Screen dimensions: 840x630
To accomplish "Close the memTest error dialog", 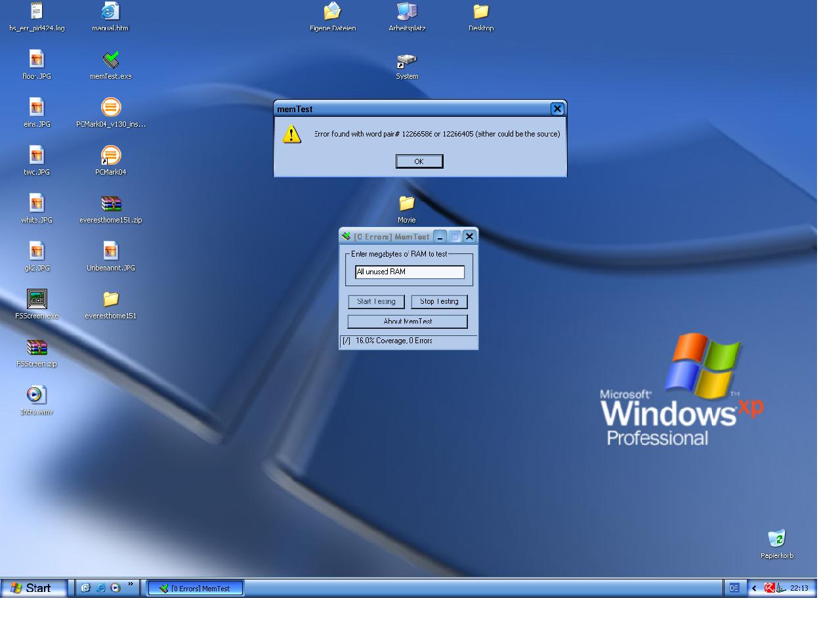I will (557, 109).
